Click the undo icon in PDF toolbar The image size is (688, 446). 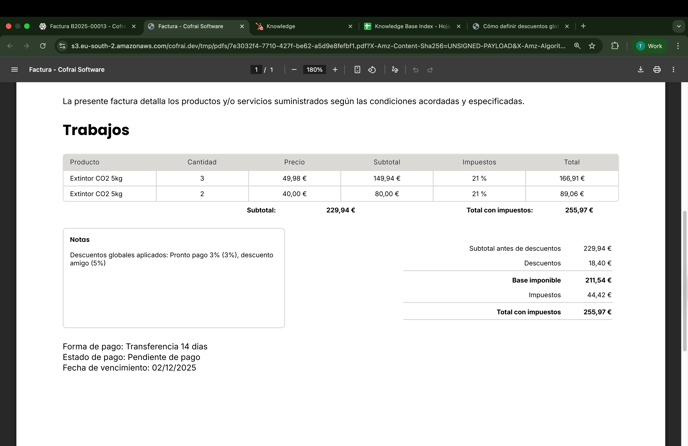point(416,69)
